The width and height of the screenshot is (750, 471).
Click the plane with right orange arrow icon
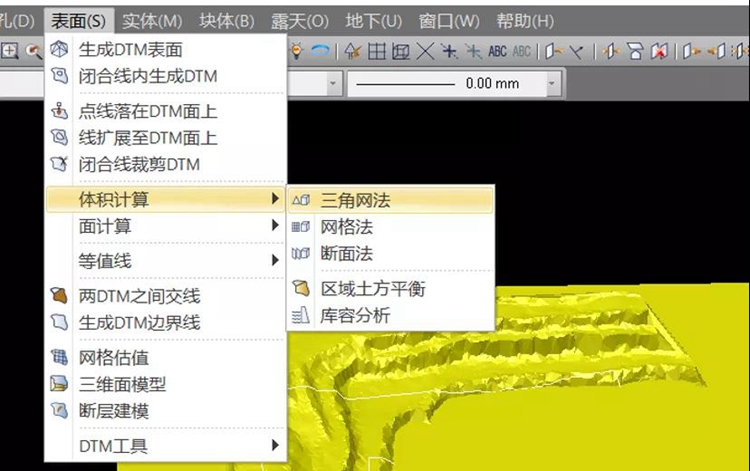692,51
